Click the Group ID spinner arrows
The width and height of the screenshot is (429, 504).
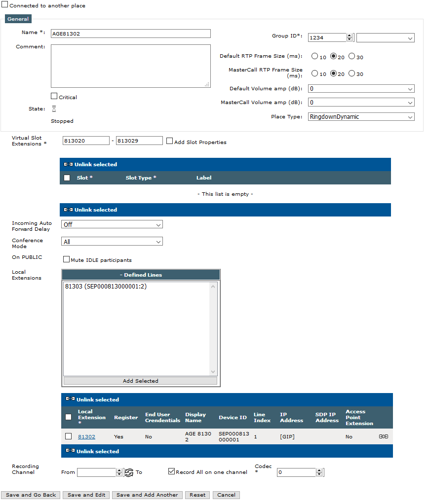350,37
